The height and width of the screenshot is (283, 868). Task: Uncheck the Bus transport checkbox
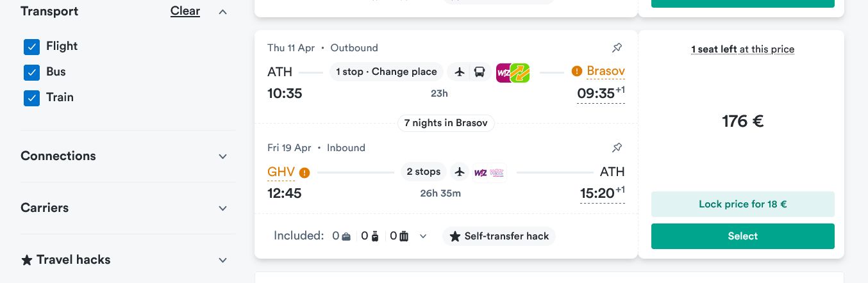(x=32, y=72)
